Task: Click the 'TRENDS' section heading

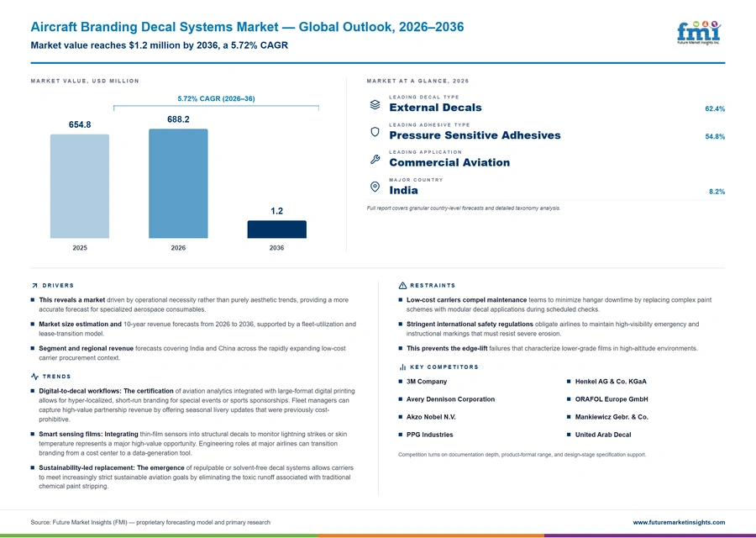Action: pos(57,377)
